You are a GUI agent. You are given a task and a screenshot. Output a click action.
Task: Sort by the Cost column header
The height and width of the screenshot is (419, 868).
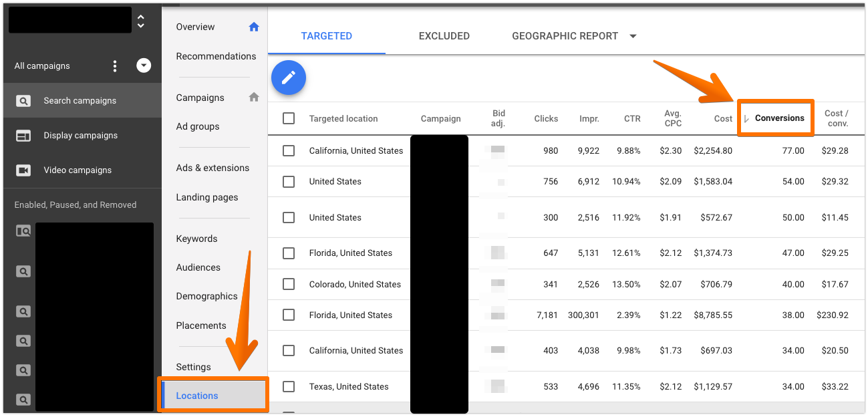point(723,119)
